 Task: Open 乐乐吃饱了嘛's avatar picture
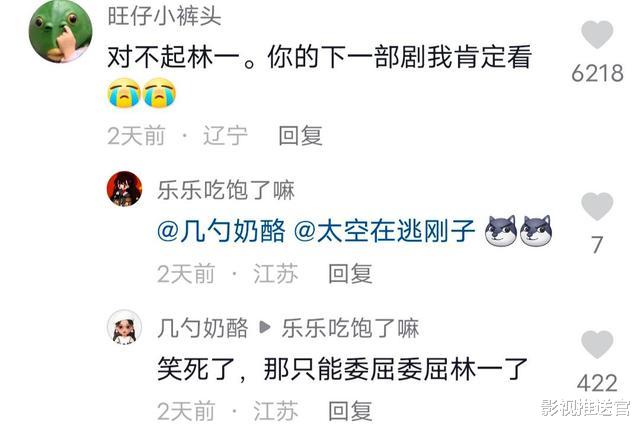pyautogui.click(x=124, y=189)
